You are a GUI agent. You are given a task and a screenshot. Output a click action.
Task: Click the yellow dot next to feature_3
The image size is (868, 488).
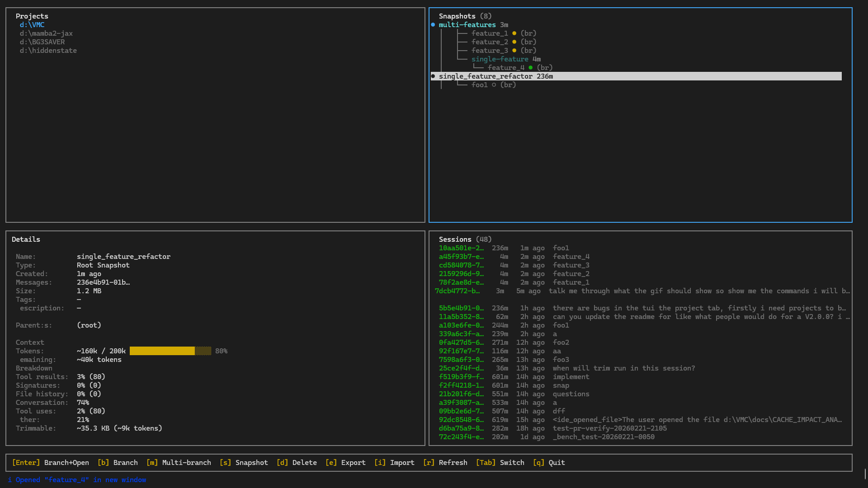click(x=515, y=50)
